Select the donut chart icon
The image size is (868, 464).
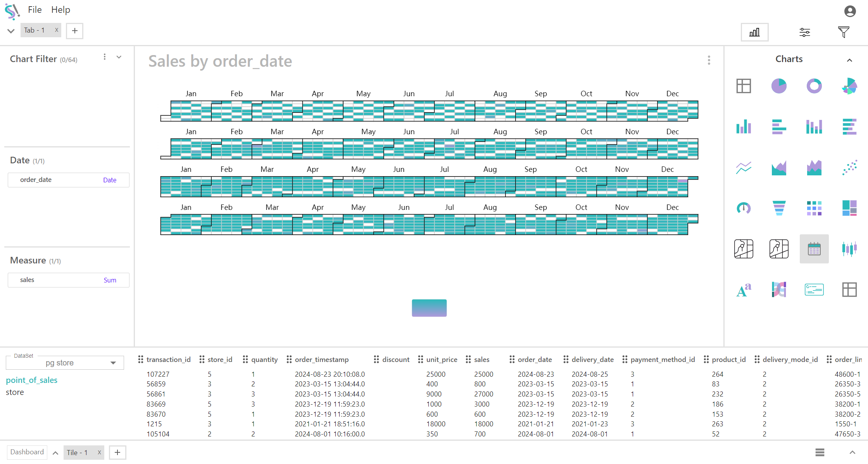tap(814, 86)
